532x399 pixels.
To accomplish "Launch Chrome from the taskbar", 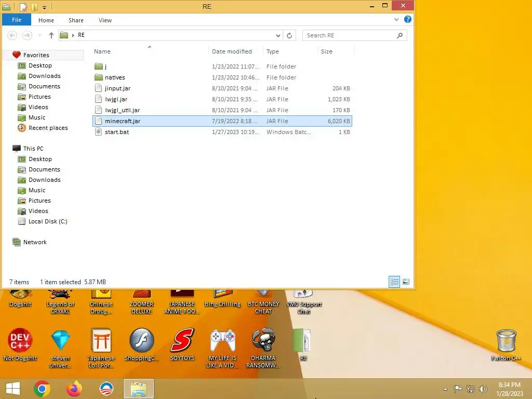I will point(42,389).
